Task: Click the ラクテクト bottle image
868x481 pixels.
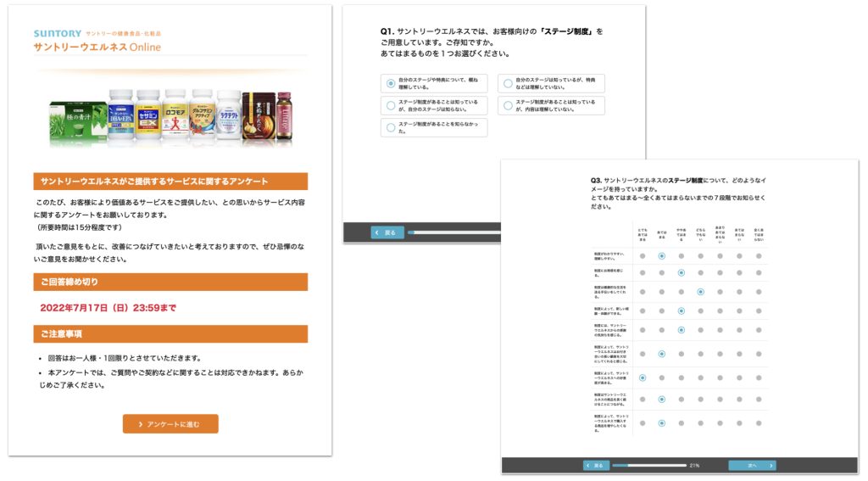Action: (228, 115)
